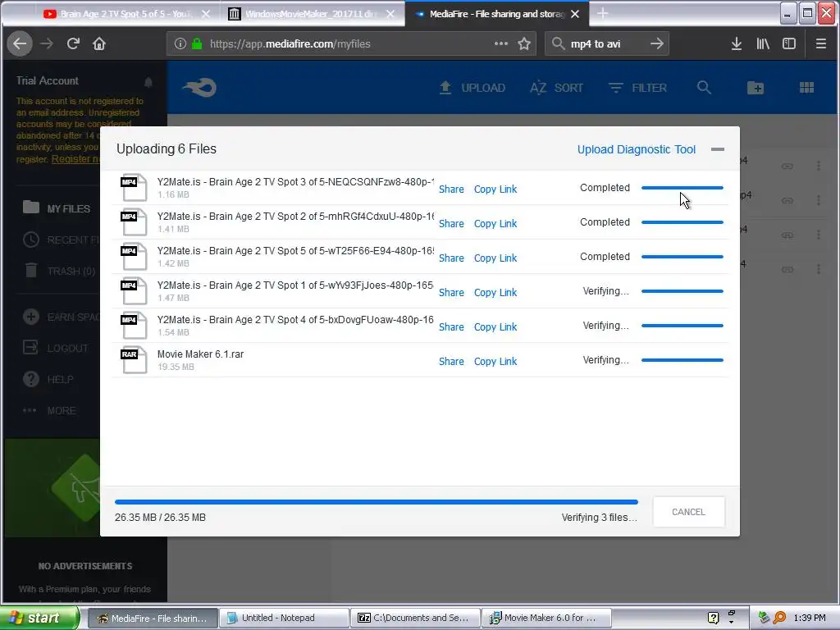Click MP4 file icon for TV Spot 3
840x630 pixels.
point(133,188)
